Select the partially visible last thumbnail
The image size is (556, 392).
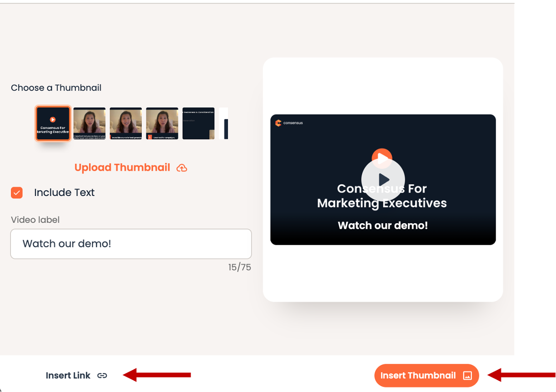click(x=223, y=123)
